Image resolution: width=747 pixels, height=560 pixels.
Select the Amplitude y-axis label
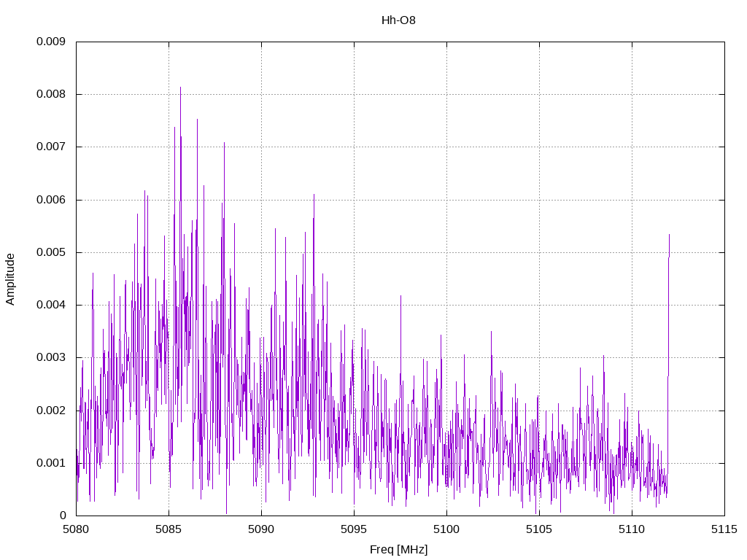click(x=10, y=279)
